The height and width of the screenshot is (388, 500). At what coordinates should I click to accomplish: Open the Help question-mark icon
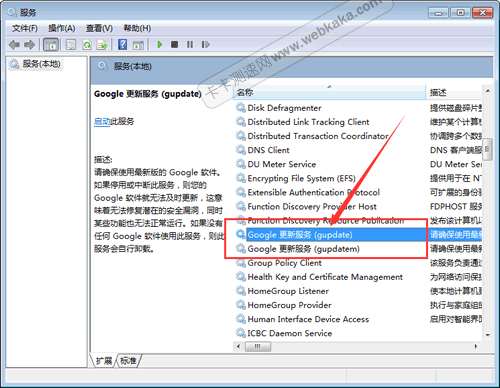(x=122, y=44)
